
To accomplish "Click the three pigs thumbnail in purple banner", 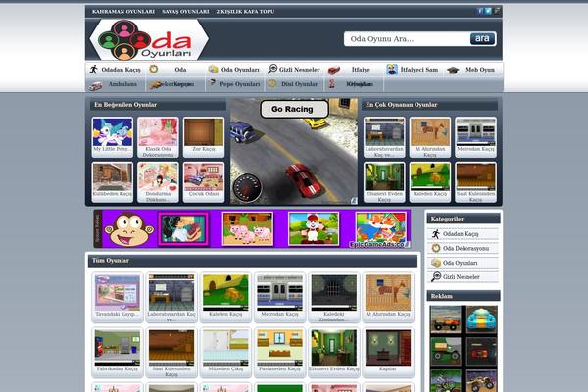I will click(248, 228).
